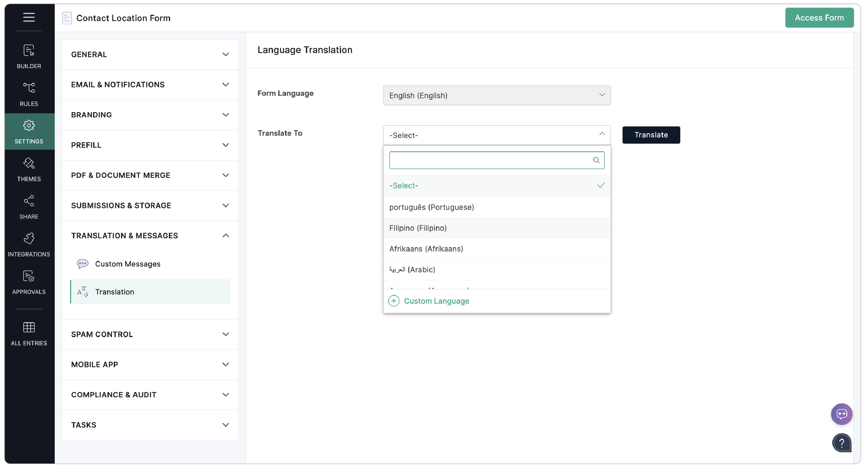
Task: Open the chat assistant bubble icon
Action: tap(841, 414)
